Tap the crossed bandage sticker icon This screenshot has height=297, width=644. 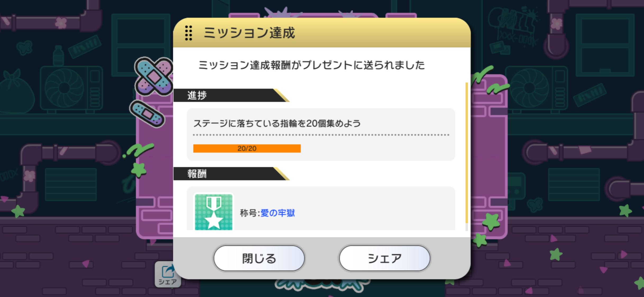(x=154, y=76)
